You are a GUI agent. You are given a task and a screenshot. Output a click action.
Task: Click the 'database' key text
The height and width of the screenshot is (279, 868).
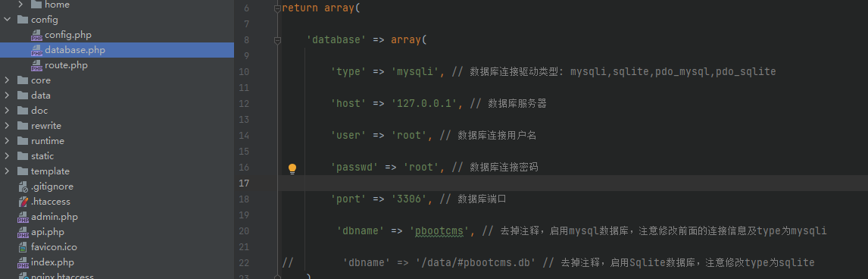point(336,40)
